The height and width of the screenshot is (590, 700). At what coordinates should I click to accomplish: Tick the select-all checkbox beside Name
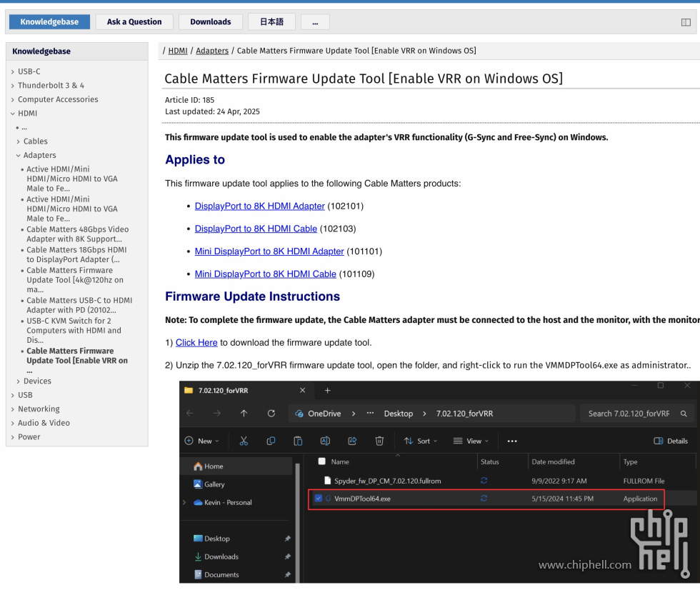(321, 461)
